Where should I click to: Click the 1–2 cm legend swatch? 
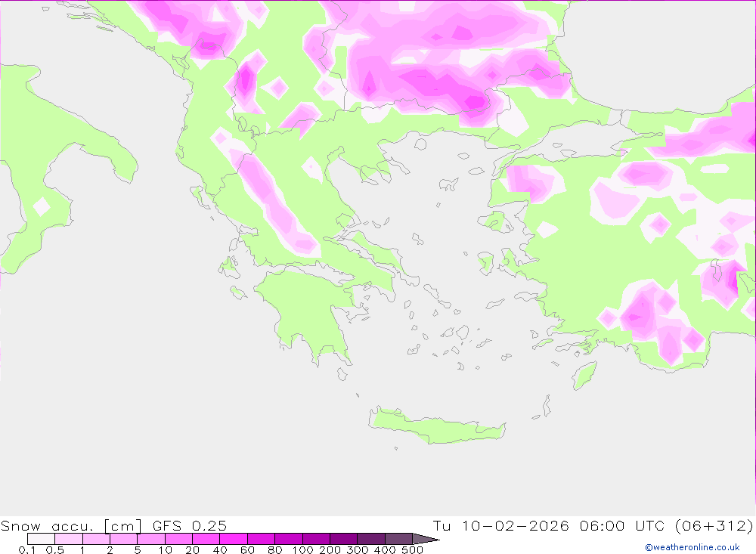(x=97, y=539)
